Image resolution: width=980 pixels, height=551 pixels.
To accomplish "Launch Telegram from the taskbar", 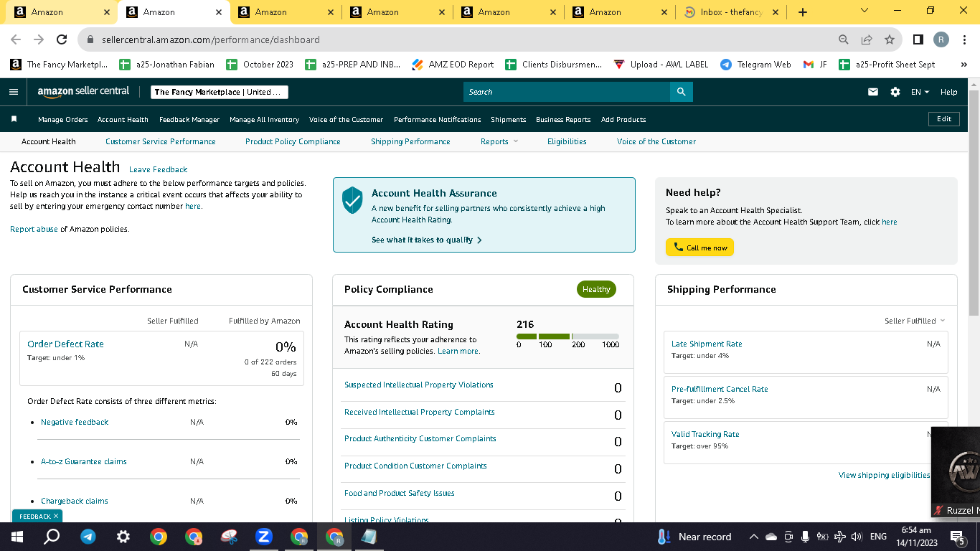I will click(88, 537).
